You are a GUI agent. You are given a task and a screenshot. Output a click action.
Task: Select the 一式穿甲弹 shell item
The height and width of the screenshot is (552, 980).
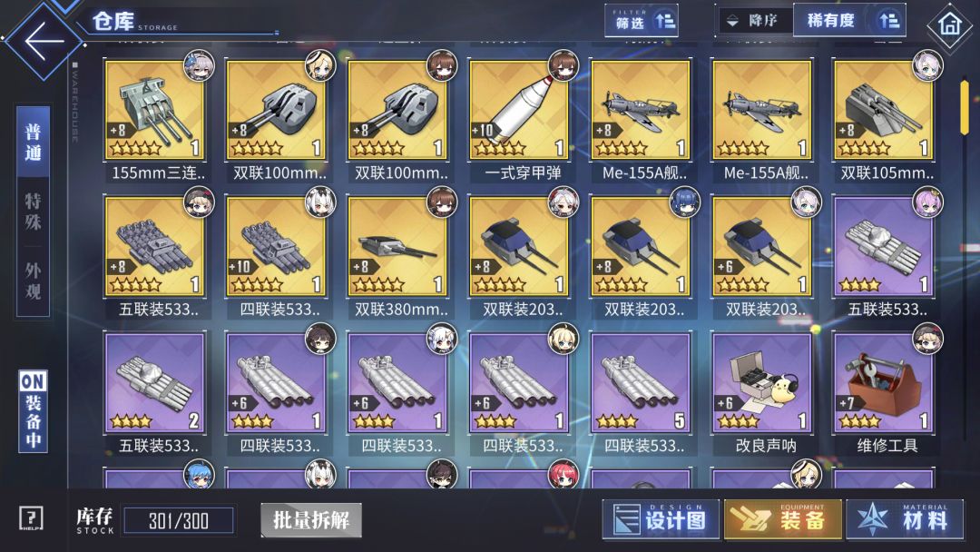(519, 117)
